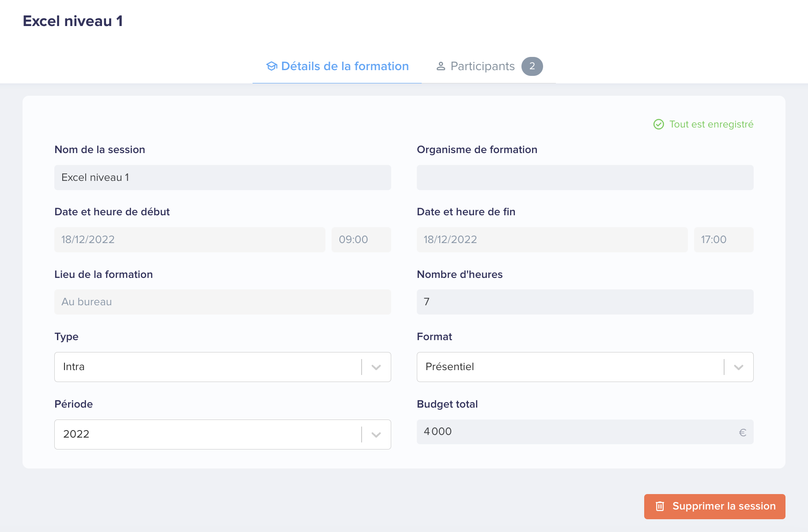Edit the Budget total field with 4000
Image resolution: width=808 pixels, height=532 pixels.
click(585, 432)
